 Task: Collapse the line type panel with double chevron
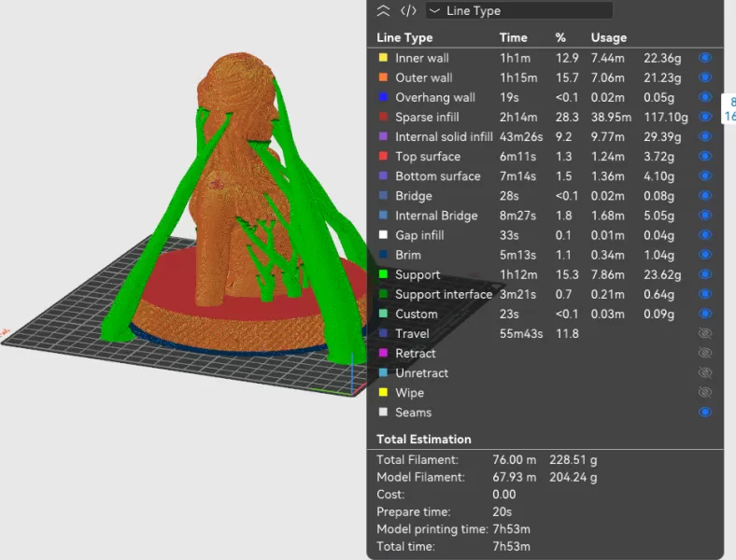383,11
